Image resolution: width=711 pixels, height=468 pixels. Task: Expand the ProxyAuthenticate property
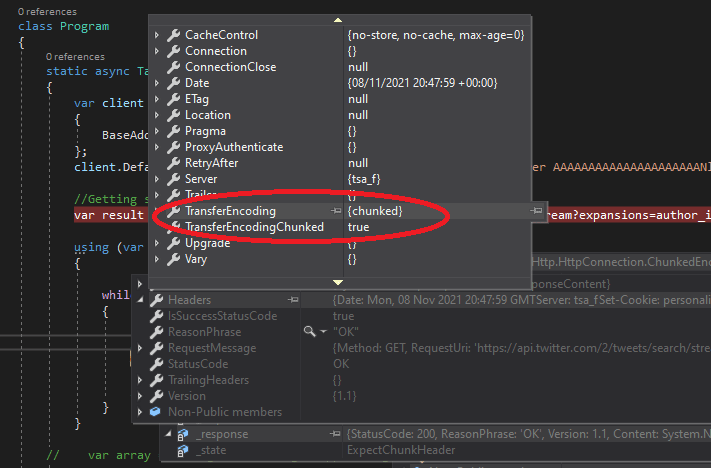tap(157, 147)
